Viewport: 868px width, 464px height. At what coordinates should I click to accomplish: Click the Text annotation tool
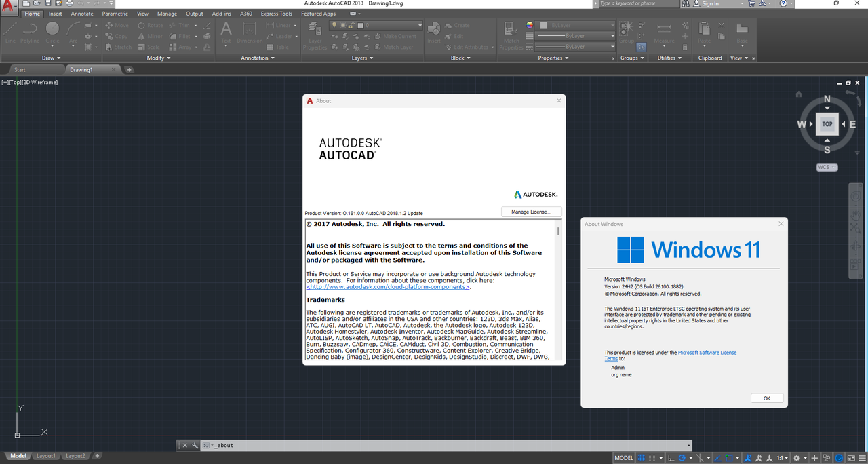click(226, 33)
